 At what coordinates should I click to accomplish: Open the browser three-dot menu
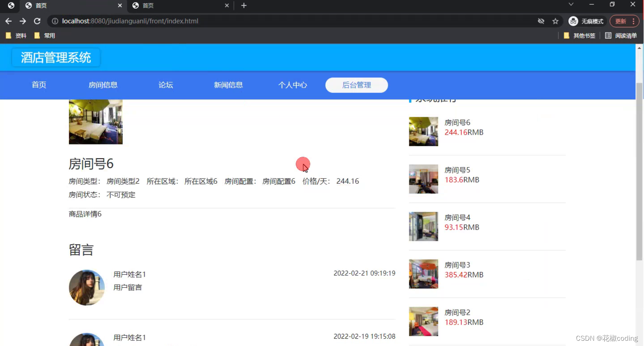click(x=633, y=21)
